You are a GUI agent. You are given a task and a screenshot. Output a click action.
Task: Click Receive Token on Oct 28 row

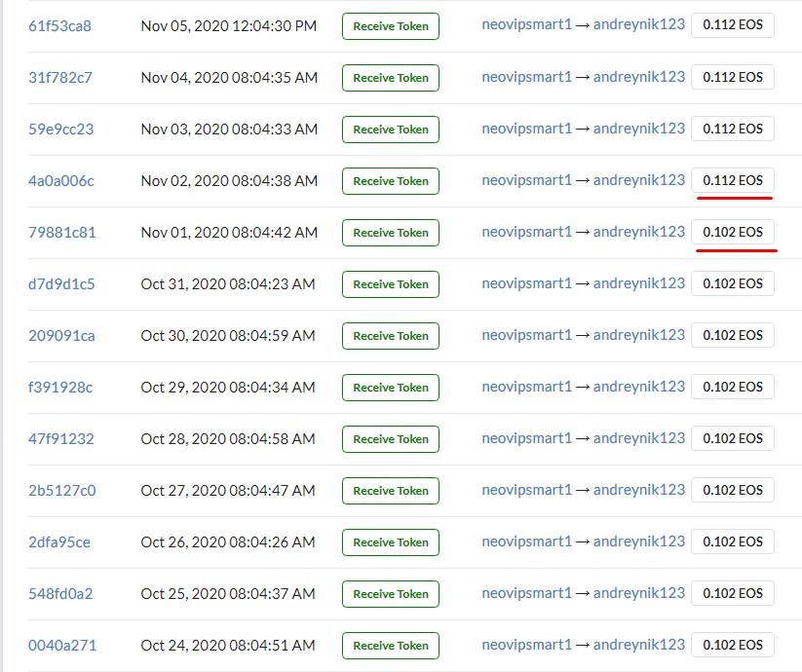[x=390, y=439]
